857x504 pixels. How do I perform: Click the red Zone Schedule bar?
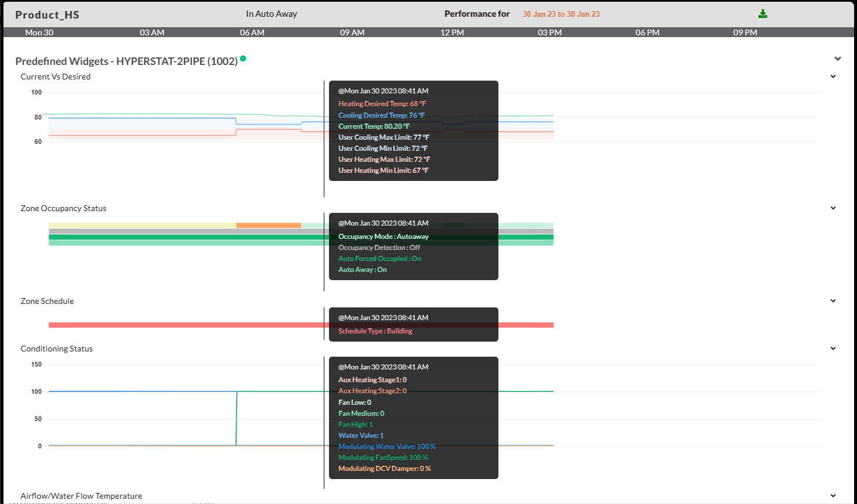[186, 325]
